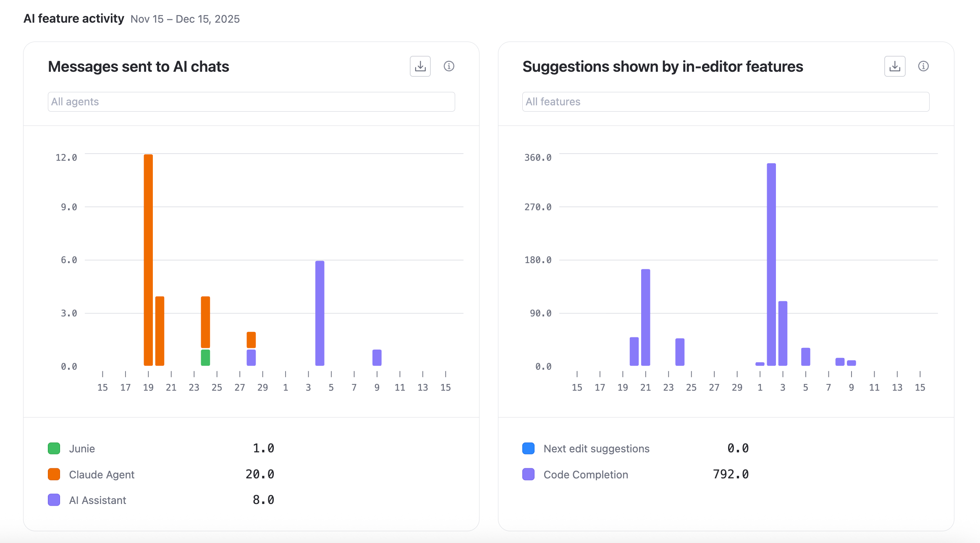Viewport: 980px width, 543px height.
Task: Click the tallest Code Completion bar on December 2
Action: point(772,264)
